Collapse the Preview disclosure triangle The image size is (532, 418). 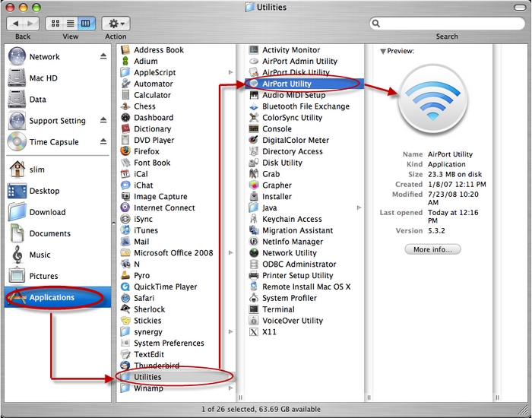click(383, 51)
